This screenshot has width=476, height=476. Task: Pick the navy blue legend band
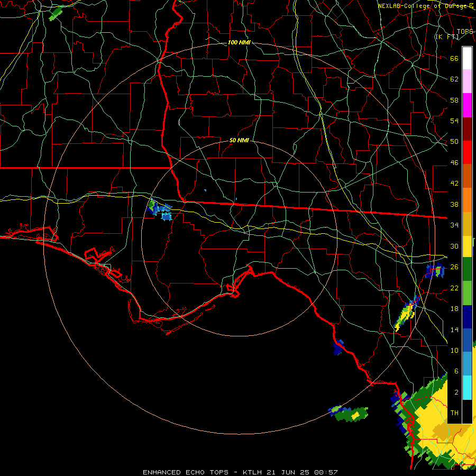point(467,317)
